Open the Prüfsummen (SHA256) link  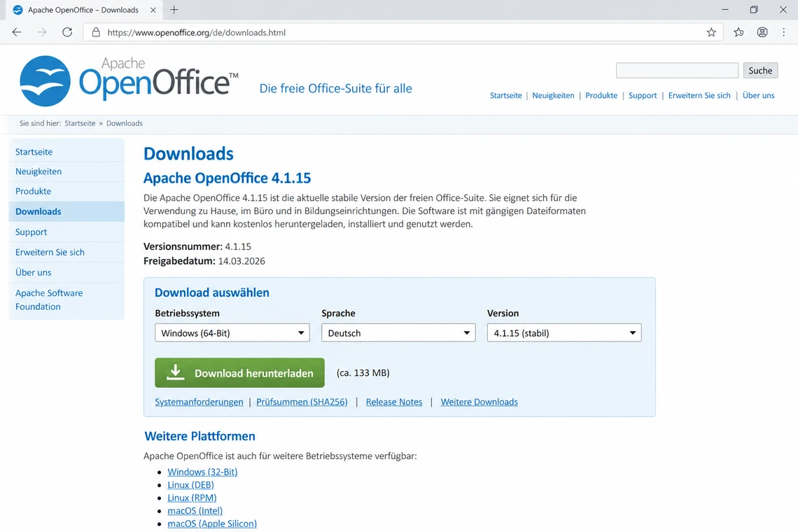pyautogui.click(x=302, y=402)
